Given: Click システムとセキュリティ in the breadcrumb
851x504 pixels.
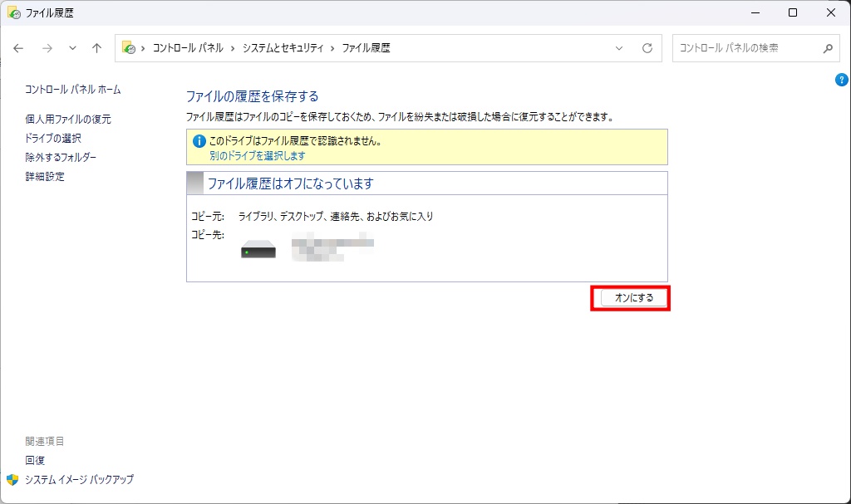Looking at the screenshot, I should pyautogui.click(x=283, y=48).
